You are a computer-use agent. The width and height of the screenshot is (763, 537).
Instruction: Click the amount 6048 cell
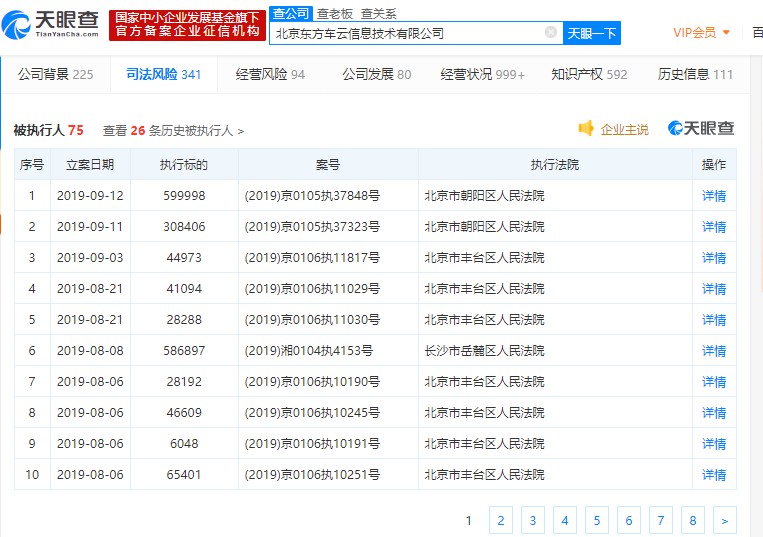(x=184, y=444)
